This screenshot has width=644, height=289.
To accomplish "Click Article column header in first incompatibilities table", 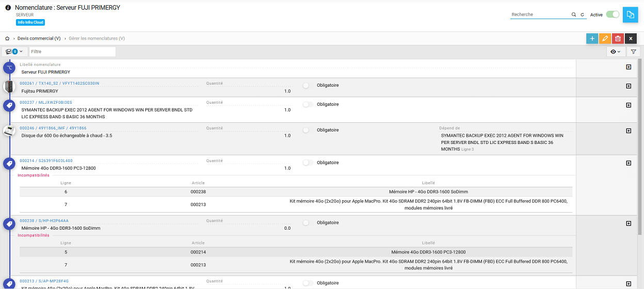I will coord(198,183).
